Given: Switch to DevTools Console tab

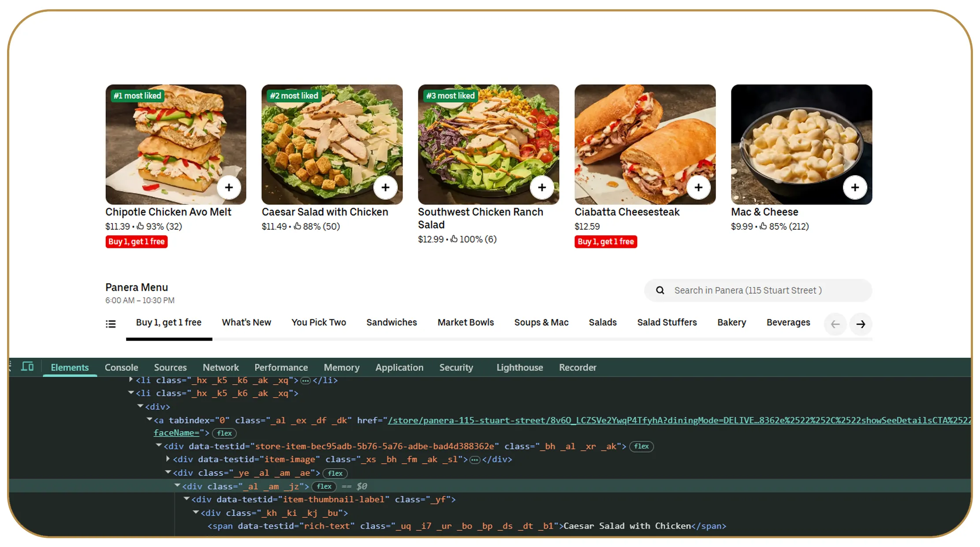Looking at the screenshot, I should pos(121,367).
